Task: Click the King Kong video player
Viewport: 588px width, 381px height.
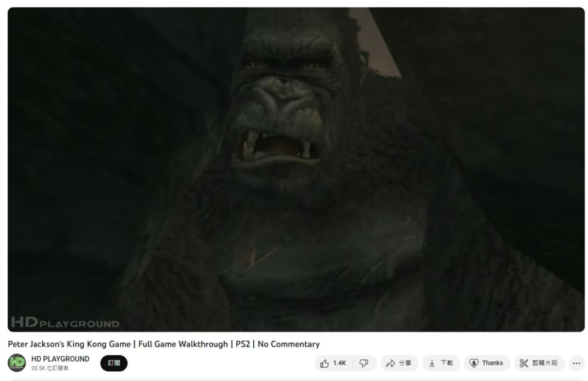Action: 296,170
